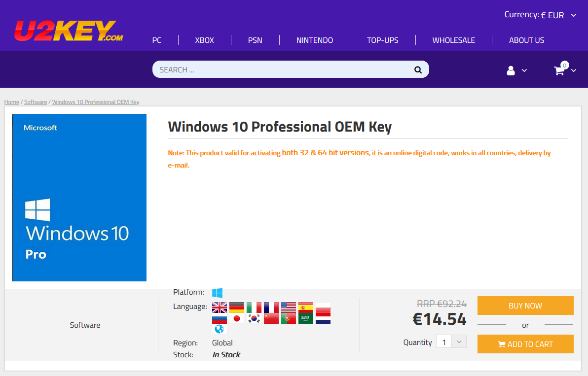Image resolution: width=588 pixels, height=376 pixels.
Task: Open the user account icon
Action: [511, 70]
